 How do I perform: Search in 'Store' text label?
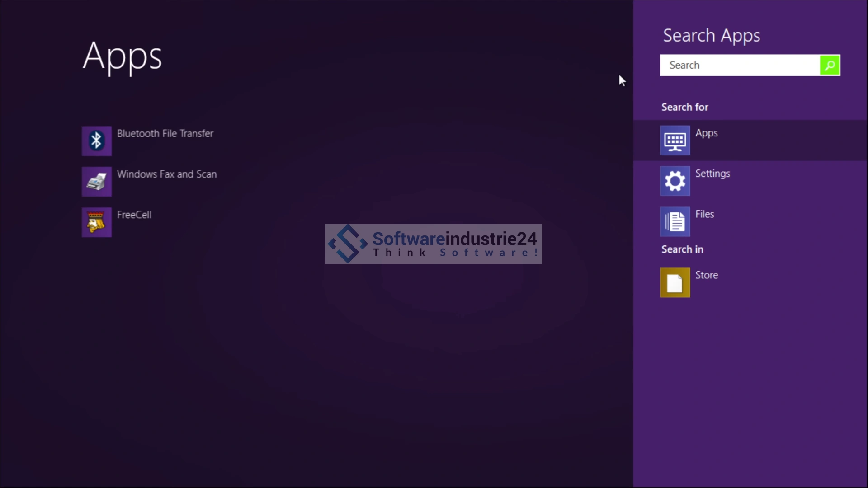click(706, 276)
